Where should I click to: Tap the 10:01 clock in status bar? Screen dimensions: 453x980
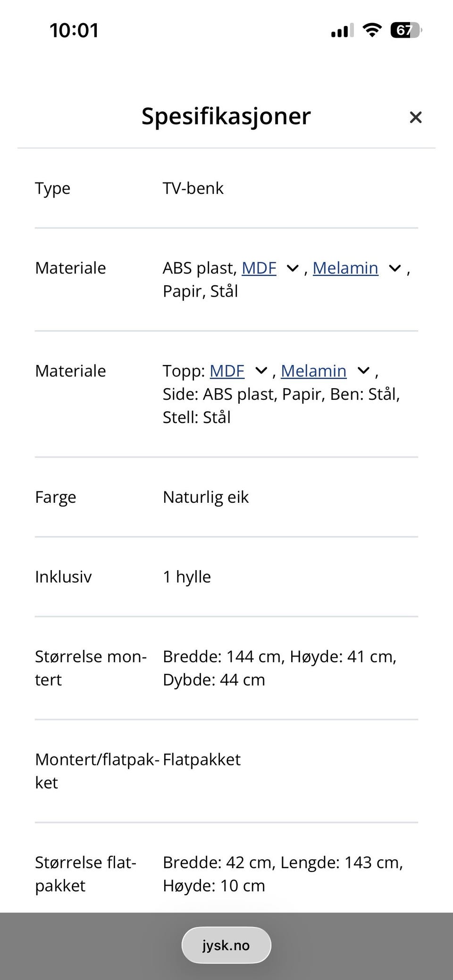click(74, 31)
